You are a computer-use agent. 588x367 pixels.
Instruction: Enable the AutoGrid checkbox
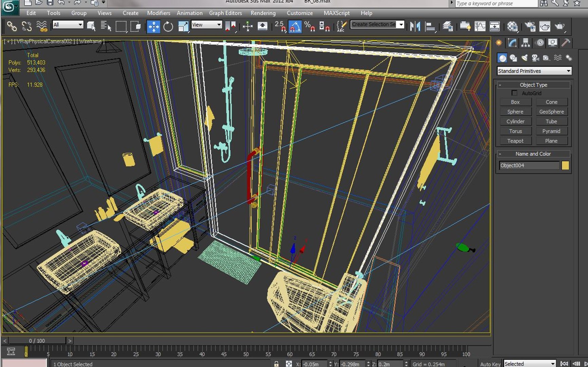pyautogui.click(x=514, y=93)
